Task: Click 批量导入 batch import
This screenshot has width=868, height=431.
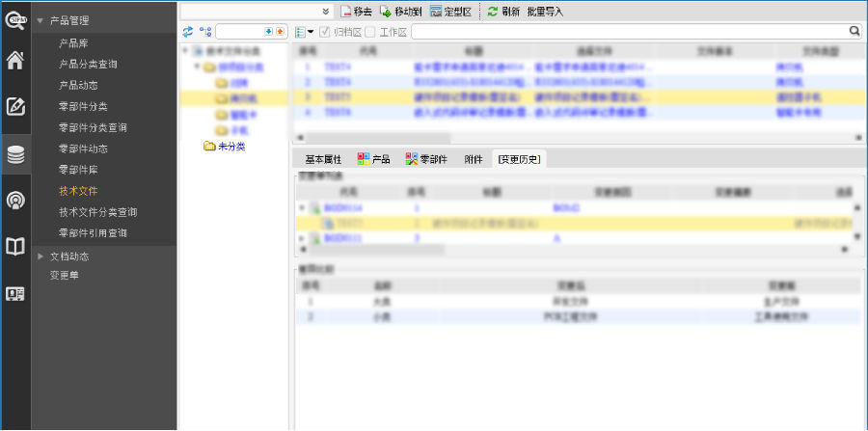Action: [x=545, y=12]
